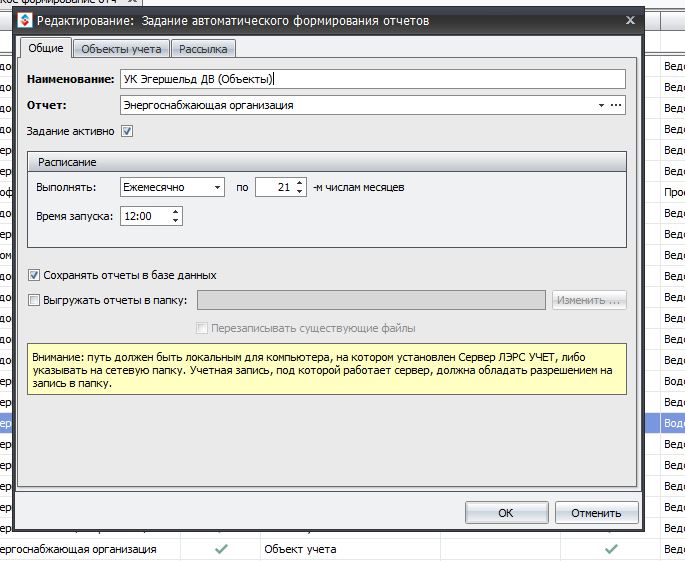Decrease the day-of-month value
The width and height of the screenshot is (685, 561).
(x=300, y=192)
